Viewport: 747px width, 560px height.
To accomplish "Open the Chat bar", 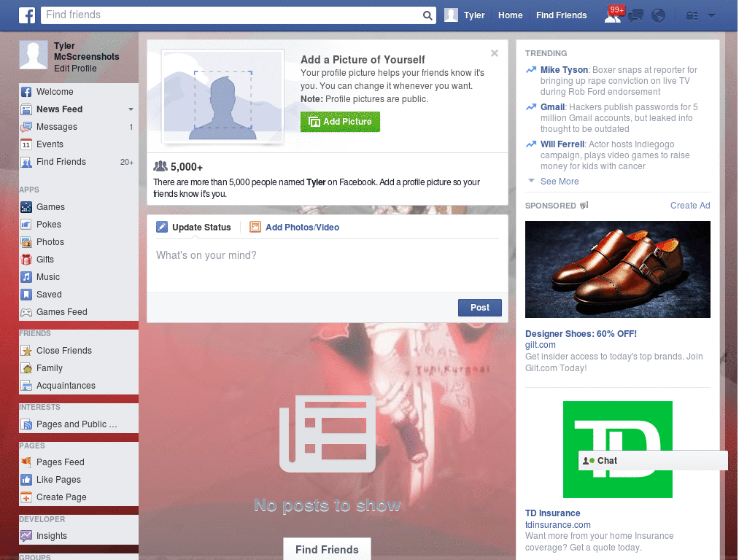I will coord(653,461).
